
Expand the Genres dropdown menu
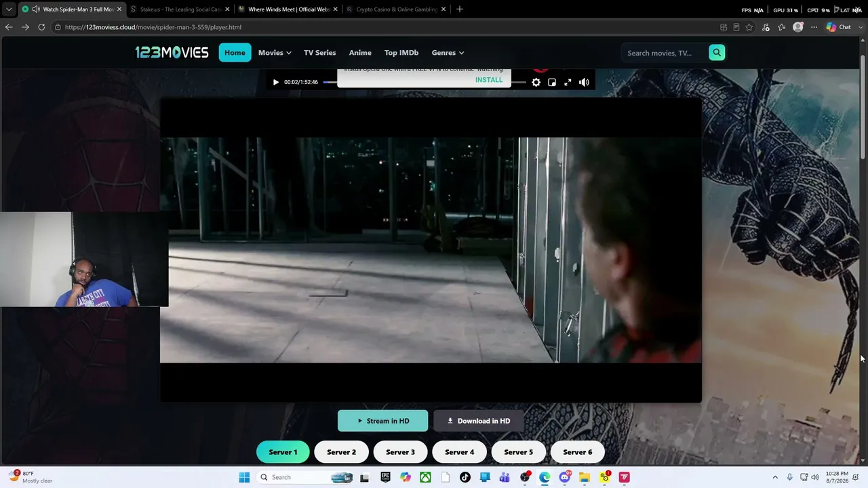tap(448, 53)
